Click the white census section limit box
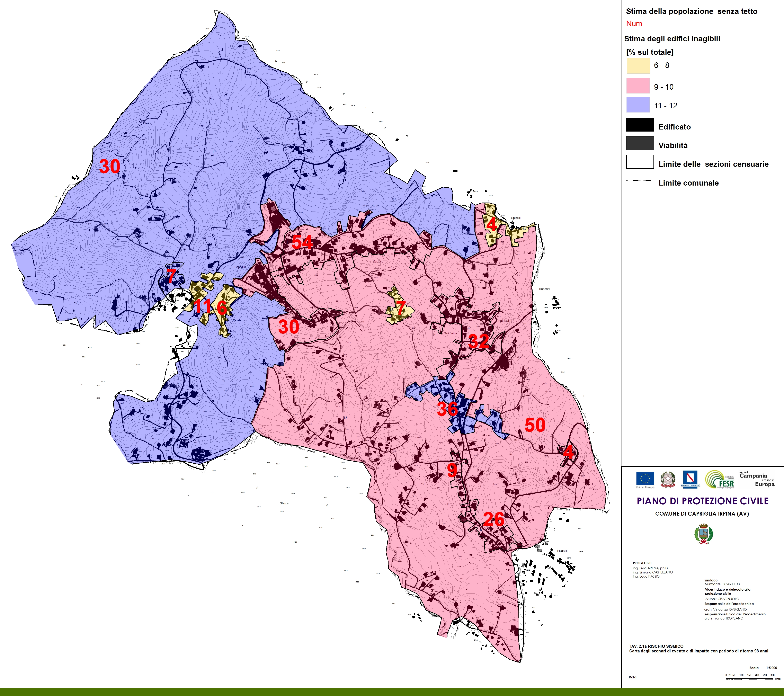 click(640, 162)
